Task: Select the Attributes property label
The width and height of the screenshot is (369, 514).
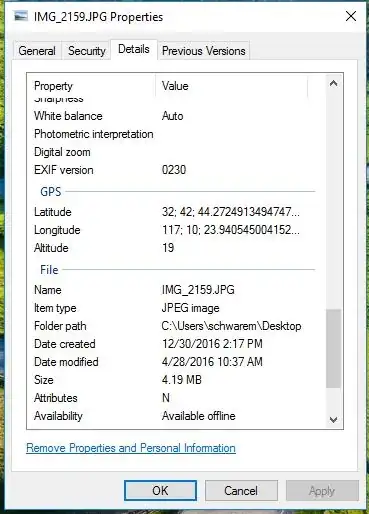Action: click(56, 398)
